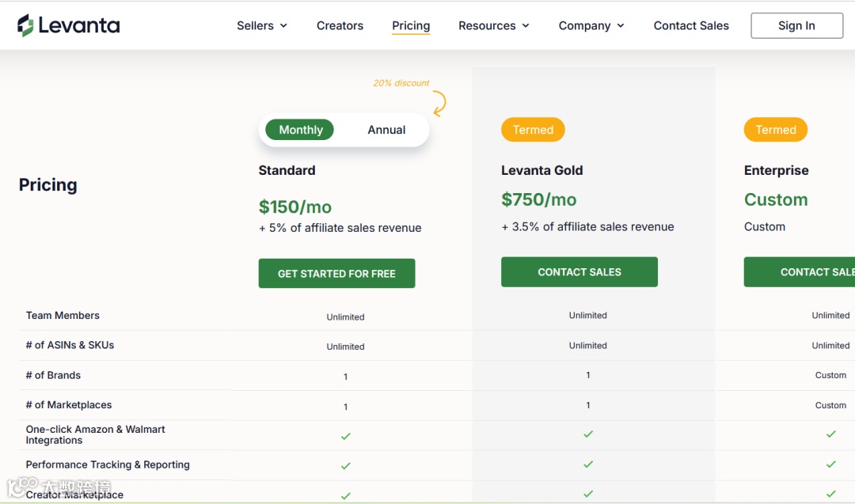Click the Standard checkmark for One-click Amazon & Walmart Integrations
Screen dimensions: 855x504
(x=346, y=436)
